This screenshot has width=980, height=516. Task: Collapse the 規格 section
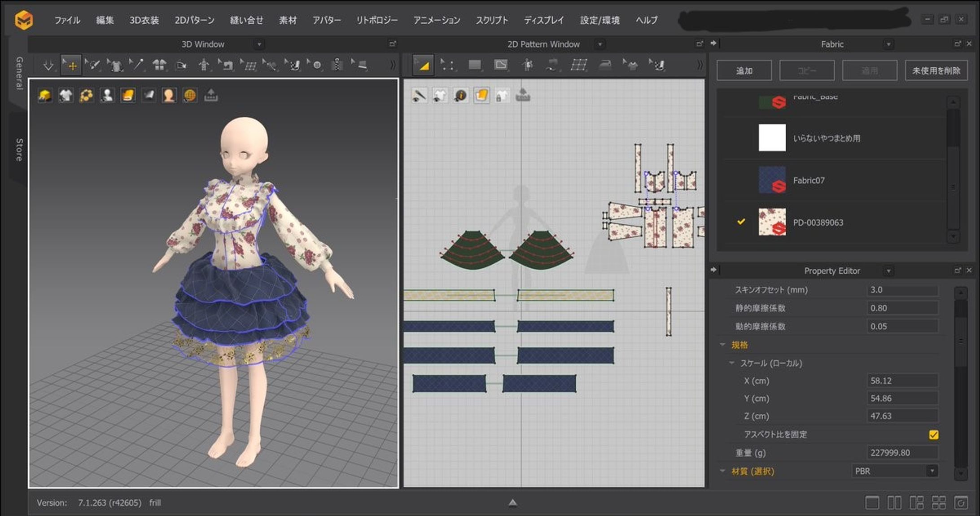pos(722,345)
